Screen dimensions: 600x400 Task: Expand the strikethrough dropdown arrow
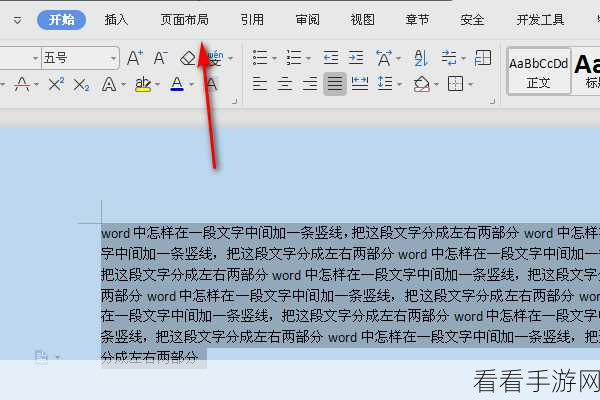[36, 84]
